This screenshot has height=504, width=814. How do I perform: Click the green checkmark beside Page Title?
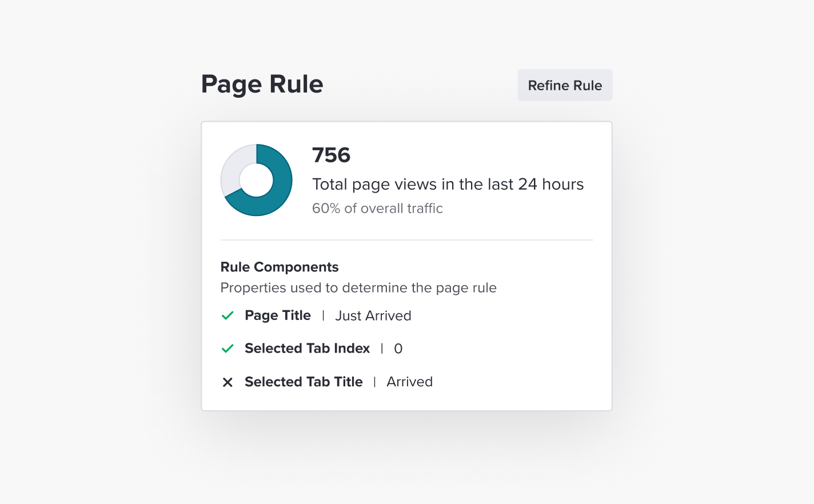coord(227,315)
